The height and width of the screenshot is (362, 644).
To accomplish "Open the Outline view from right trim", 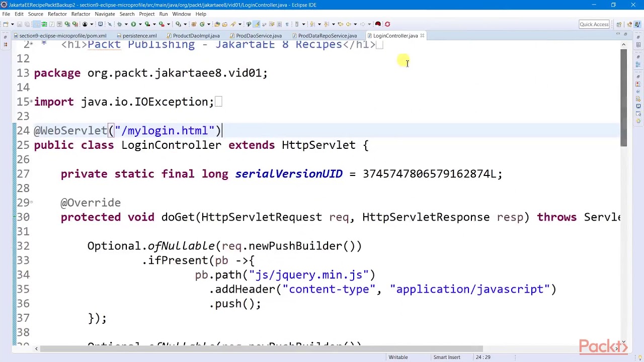I will click(x=638, y=64).
